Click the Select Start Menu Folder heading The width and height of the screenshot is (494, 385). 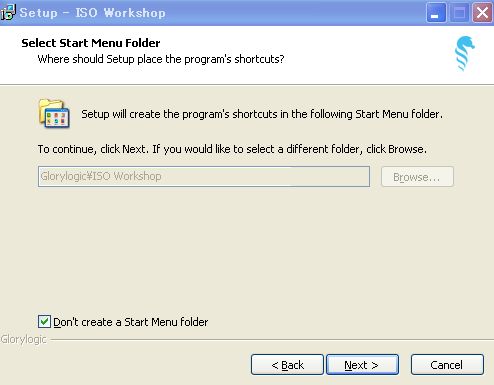click(91, 43)
